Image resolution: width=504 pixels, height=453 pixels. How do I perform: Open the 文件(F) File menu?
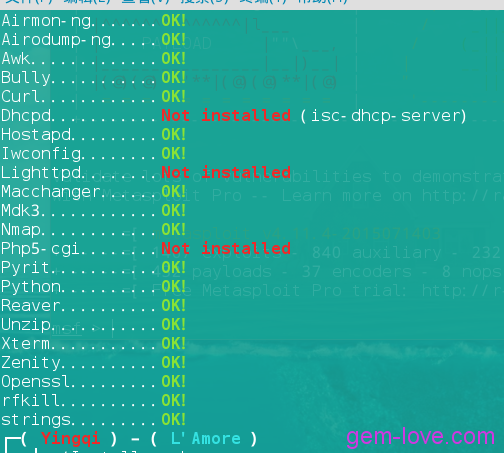click(x=29, y=2)
